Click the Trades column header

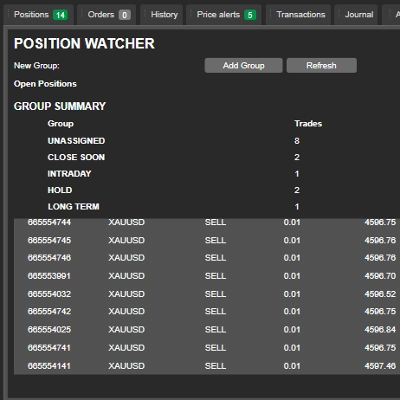click(308, 124)
